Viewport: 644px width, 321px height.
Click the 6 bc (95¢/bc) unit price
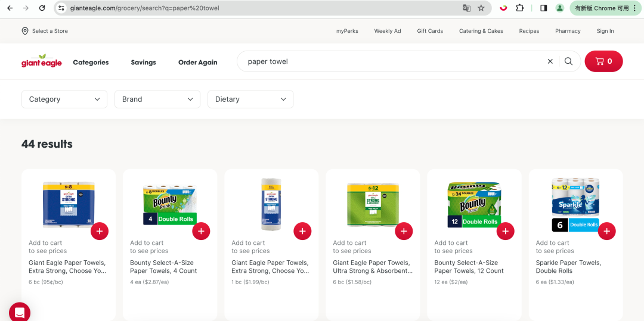(45, 282)
